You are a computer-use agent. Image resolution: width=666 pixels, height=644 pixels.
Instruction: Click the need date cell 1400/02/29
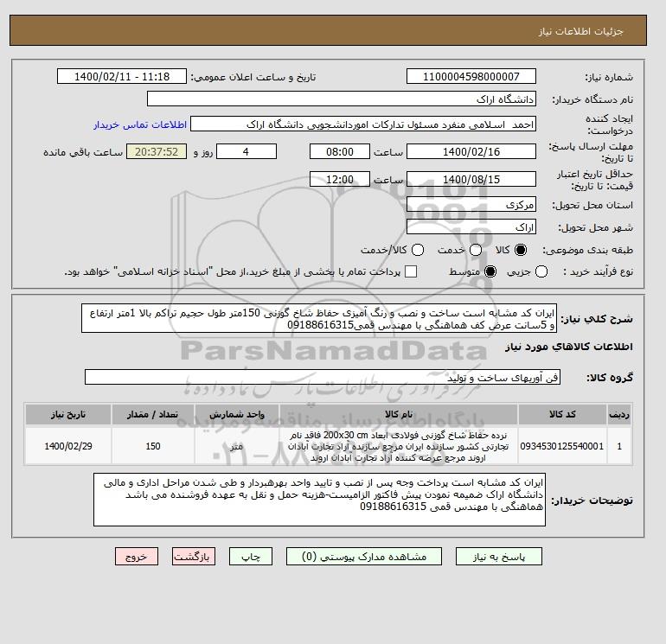(68, 446)
